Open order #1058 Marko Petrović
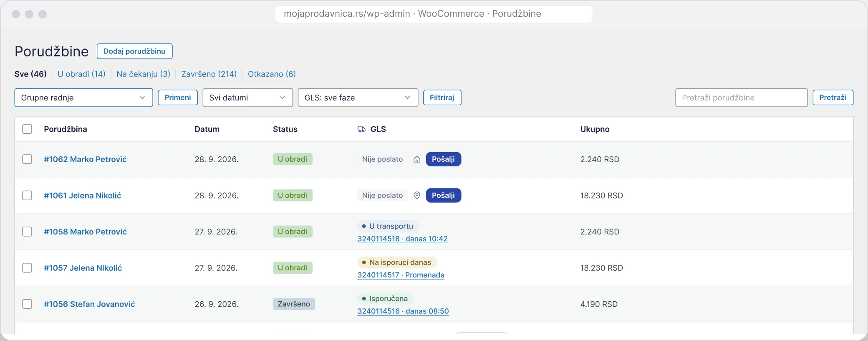The width and height of the screenshot is (868, 341). [x=85, y=232]
